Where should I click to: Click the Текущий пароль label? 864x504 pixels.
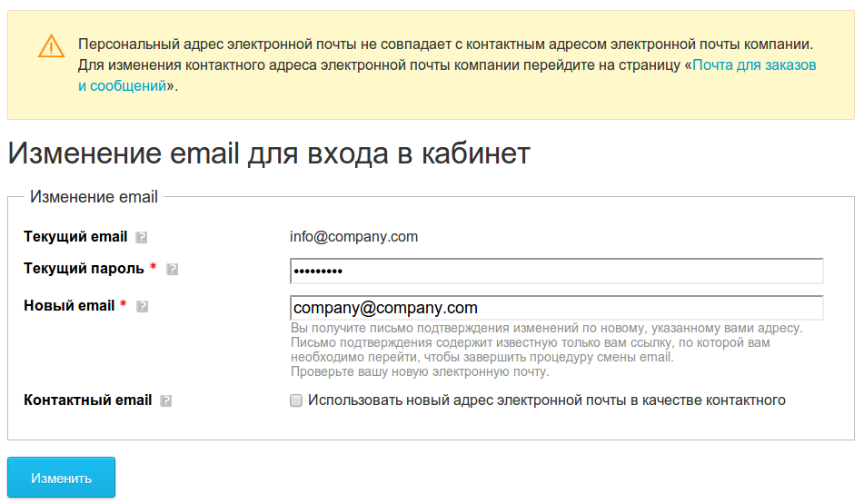(x=84, y=269)
